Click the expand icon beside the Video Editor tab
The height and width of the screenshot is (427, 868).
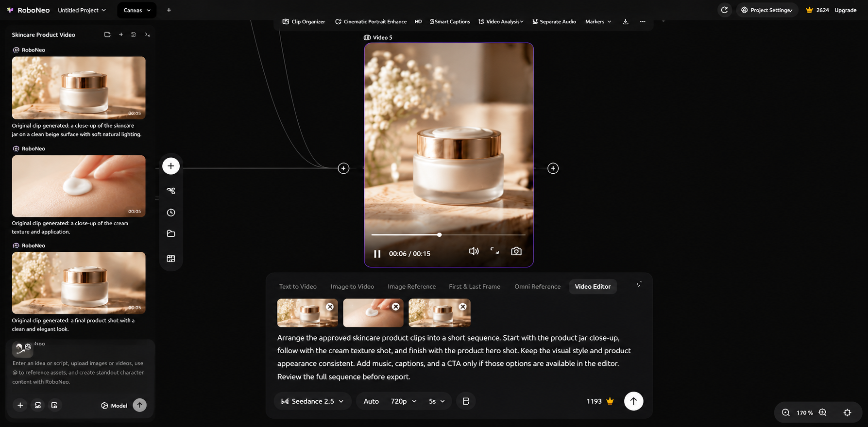pos(639,284)
